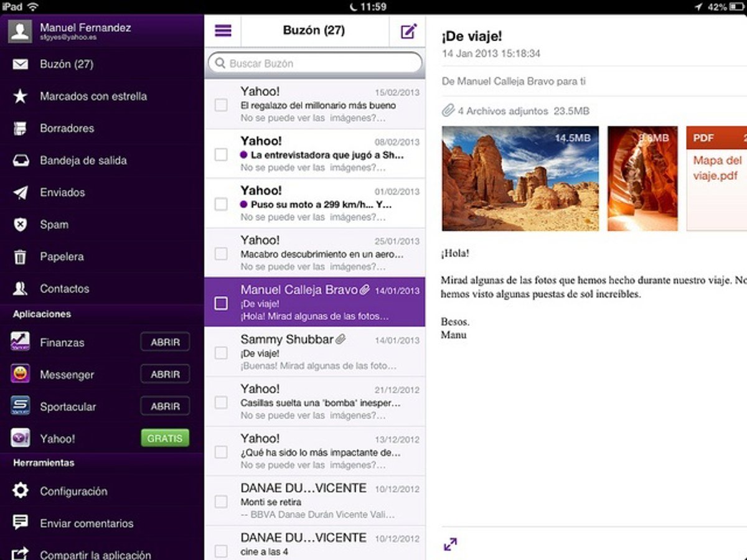Check the Sammy Shubbar email checkbox
747x560 pixels.
(x=221, y=353)
